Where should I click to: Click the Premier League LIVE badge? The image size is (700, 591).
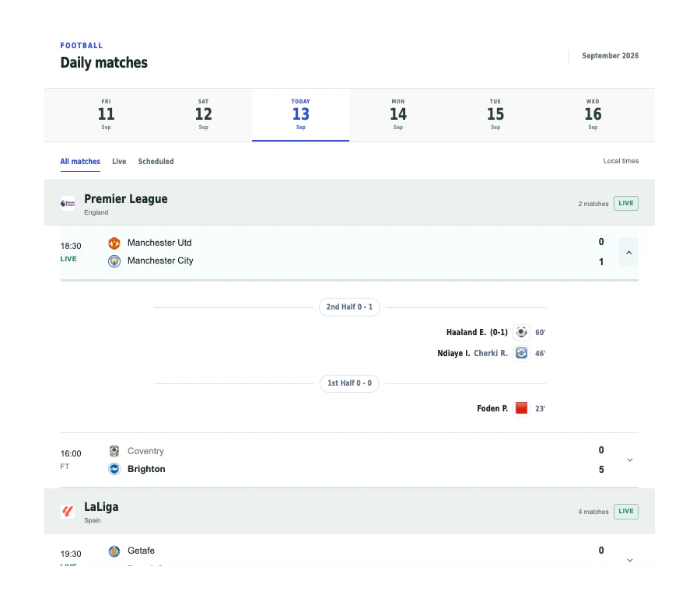click(x=626, y=203)
